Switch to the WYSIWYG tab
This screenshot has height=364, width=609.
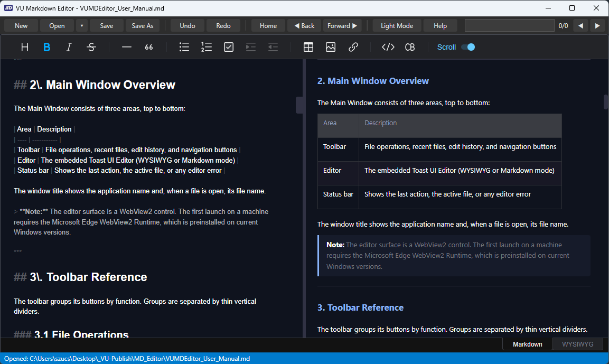click(x=577, y=344)
